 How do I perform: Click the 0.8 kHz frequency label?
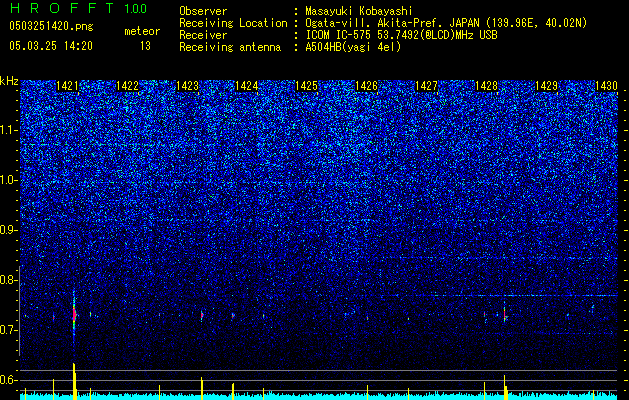click(x=9, y=280)
